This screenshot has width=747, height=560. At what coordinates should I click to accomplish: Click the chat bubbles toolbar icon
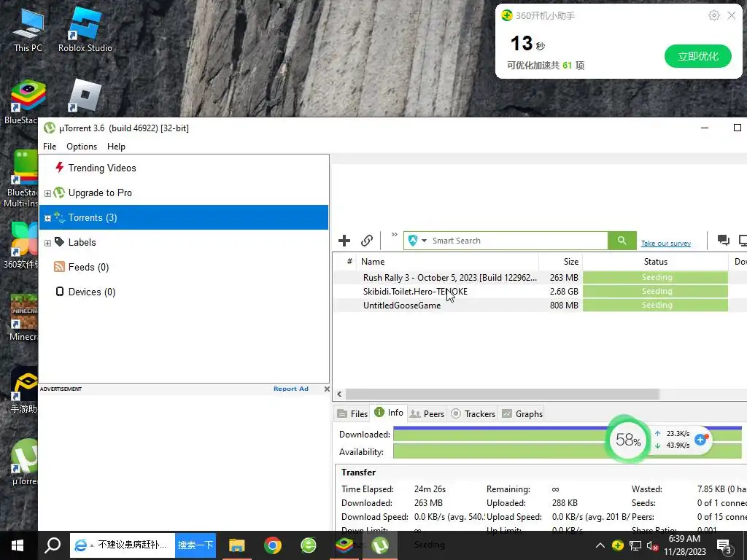point(723,240)
